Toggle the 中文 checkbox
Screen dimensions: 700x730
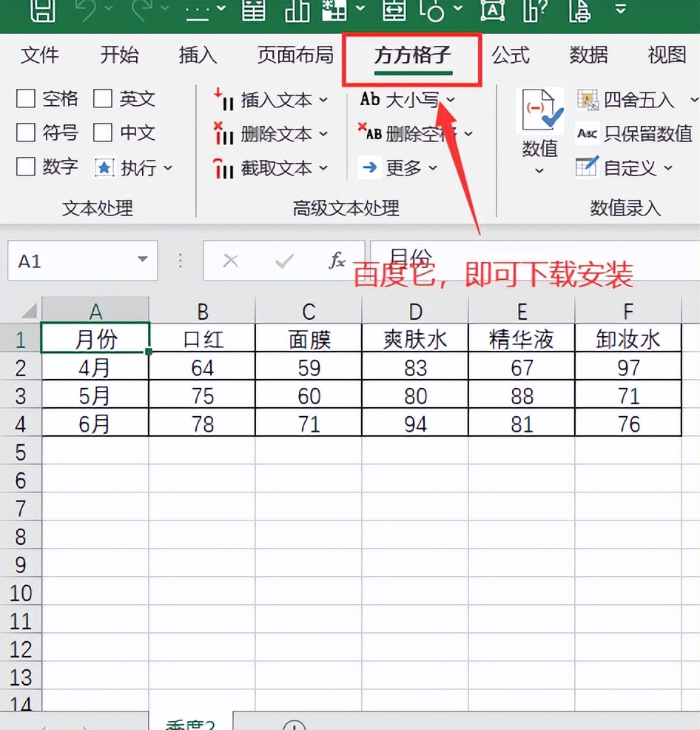click(x=103, y=133)
